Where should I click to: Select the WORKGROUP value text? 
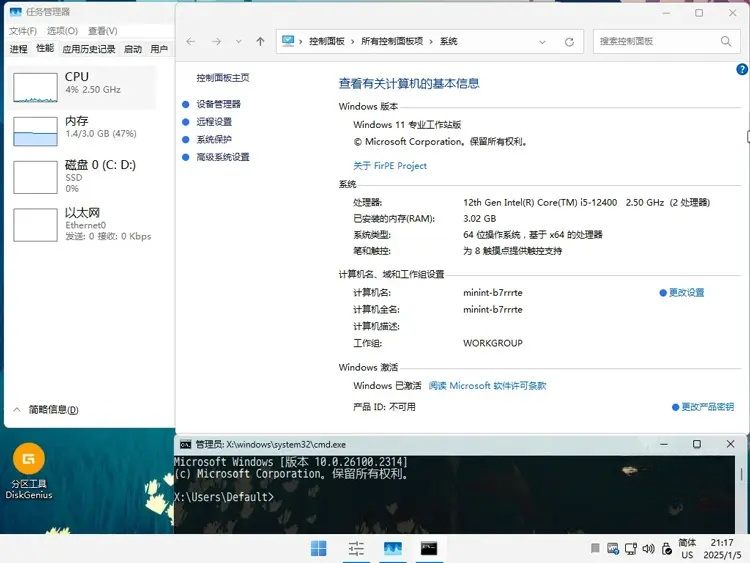coord(493,343)
